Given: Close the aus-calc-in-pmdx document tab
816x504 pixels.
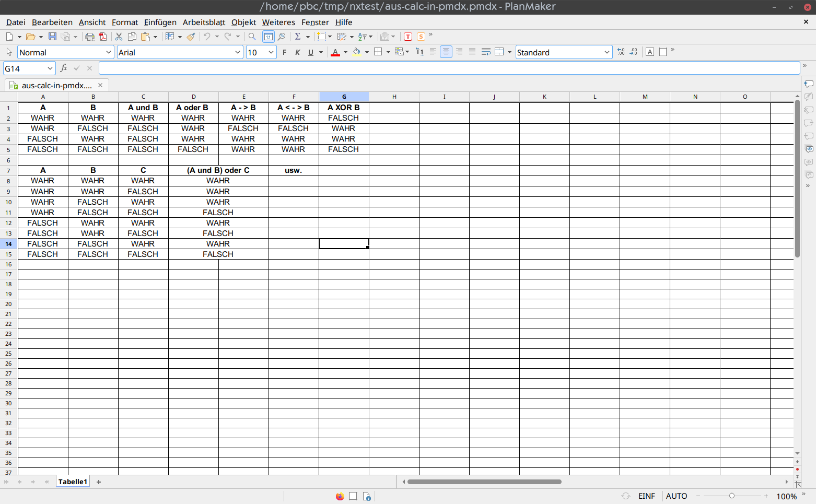Looking at the screenshot, I should (100, 85).
